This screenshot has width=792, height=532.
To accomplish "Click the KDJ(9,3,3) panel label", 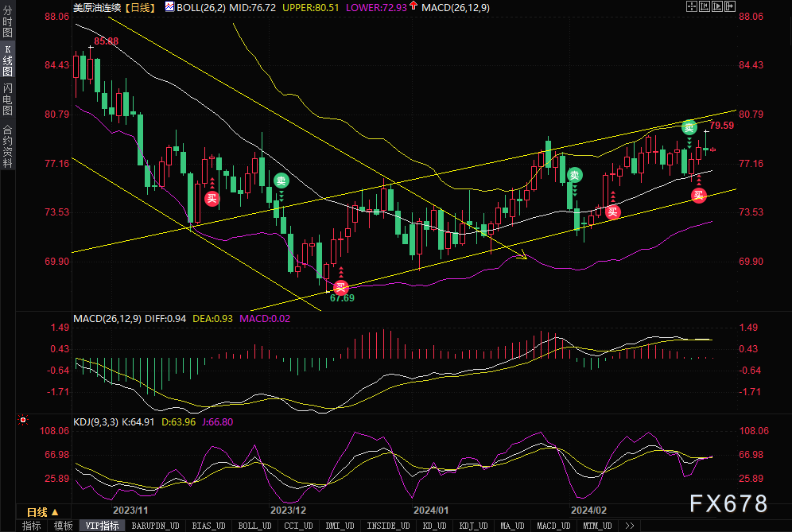I will point(96,421).
